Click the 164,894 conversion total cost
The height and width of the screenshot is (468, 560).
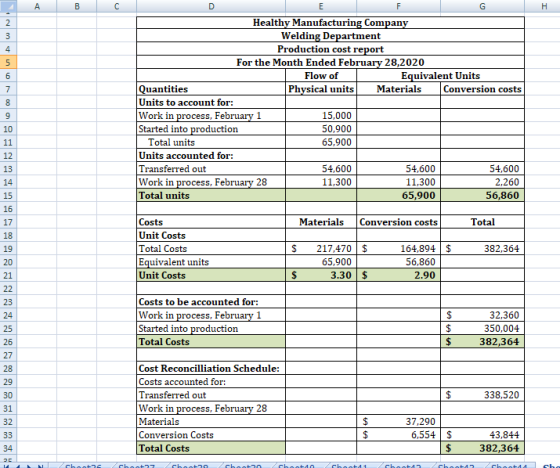coord(399,249)
